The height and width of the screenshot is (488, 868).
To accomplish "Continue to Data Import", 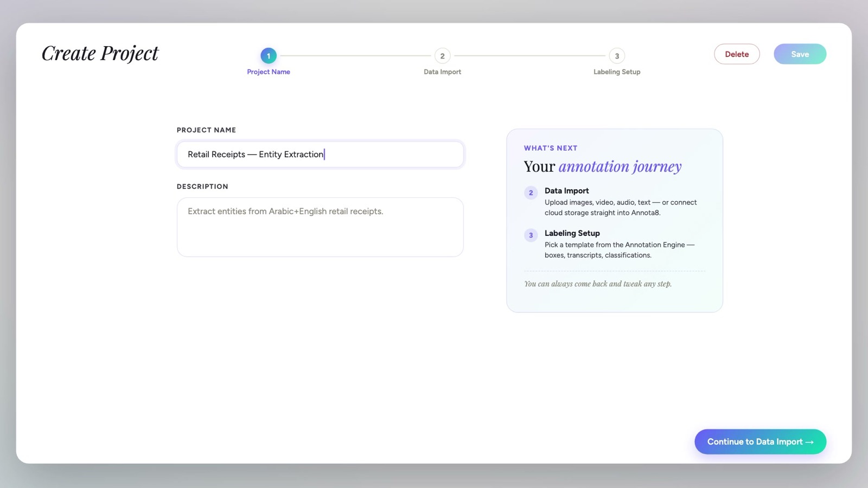I will (x=760, y=442).
